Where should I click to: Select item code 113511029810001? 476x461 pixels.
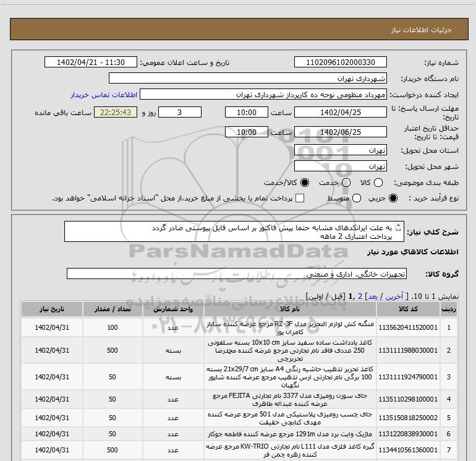[408, 399]
